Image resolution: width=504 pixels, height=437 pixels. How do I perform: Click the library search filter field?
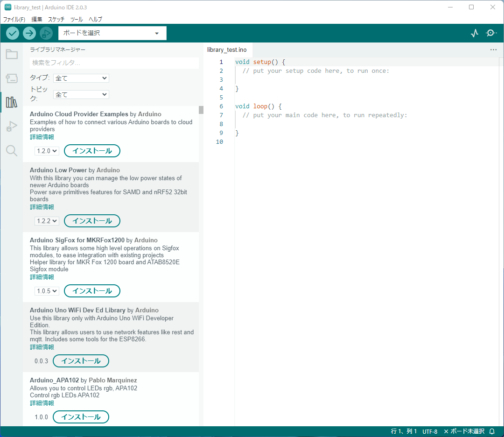pos(114,63)
